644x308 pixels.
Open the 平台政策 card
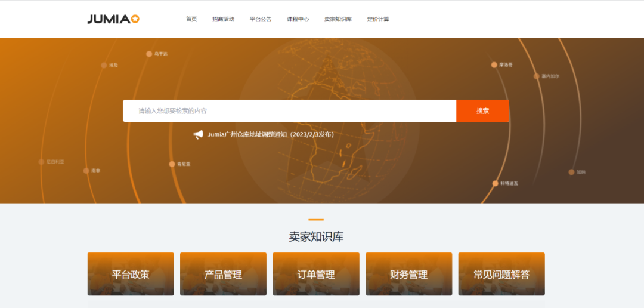pyautogui.click(x=131, y=274)
